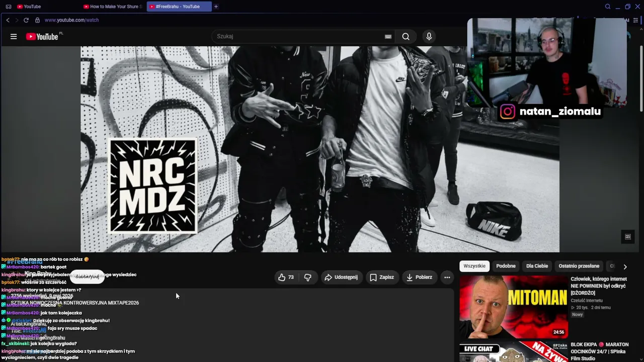Switch to How to Make Your Shure tab
Viewport: 644px width, 362px height.
click(x=113, y=7)
